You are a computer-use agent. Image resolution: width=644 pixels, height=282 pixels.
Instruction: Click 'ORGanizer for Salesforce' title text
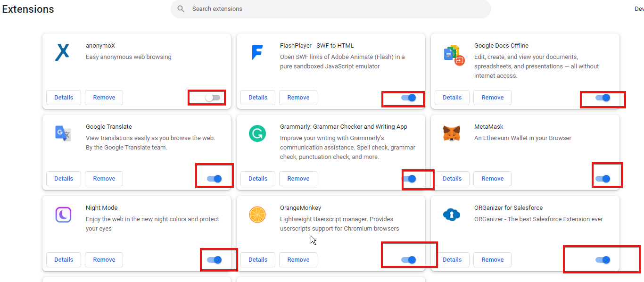click(509, 208)
